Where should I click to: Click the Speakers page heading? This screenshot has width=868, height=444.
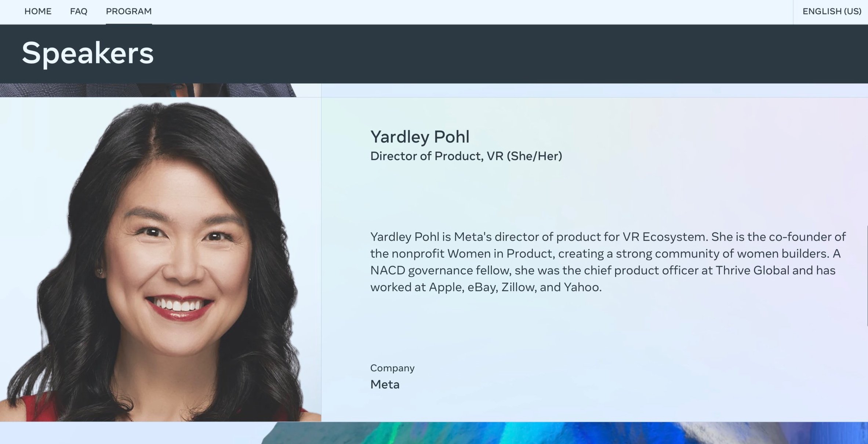click(x=88, y=53)
